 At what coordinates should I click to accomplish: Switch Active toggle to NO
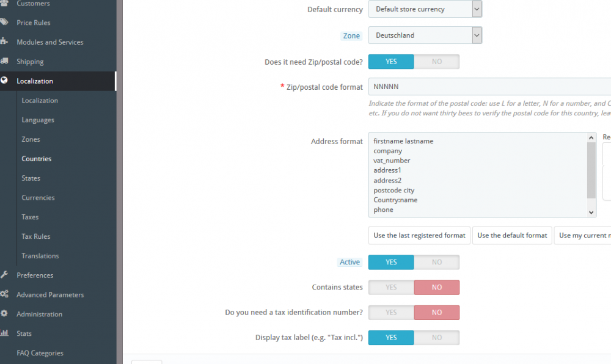436,262
